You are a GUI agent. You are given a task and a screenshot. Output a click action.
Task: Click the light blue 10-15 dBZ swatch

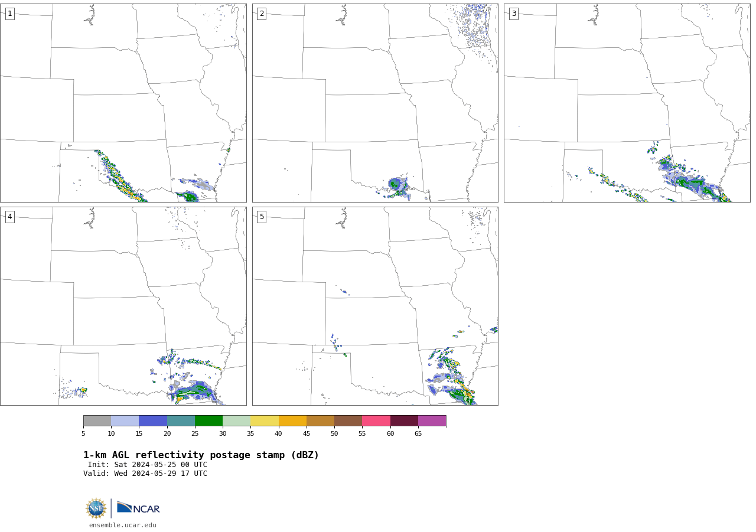click(125, 421)
